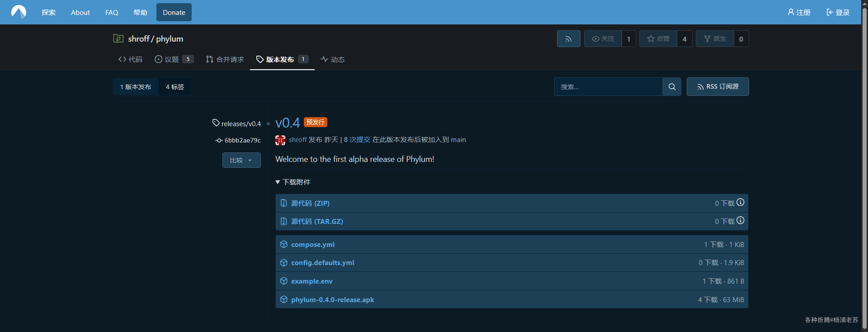Open the v0.4 release title link
This screenshot has width=868, height=332.
(288, 123)
